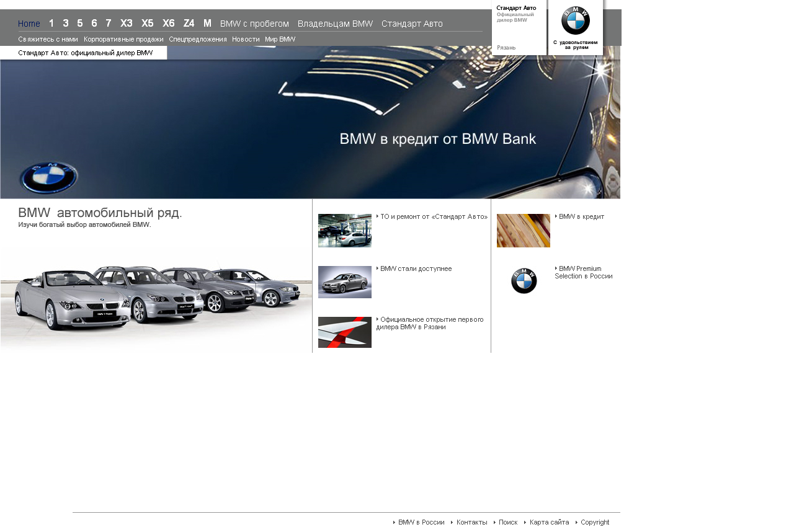Viewport: 794px width, 532px height.
Task: Go to the Home menu item
Action: (29, 24)
